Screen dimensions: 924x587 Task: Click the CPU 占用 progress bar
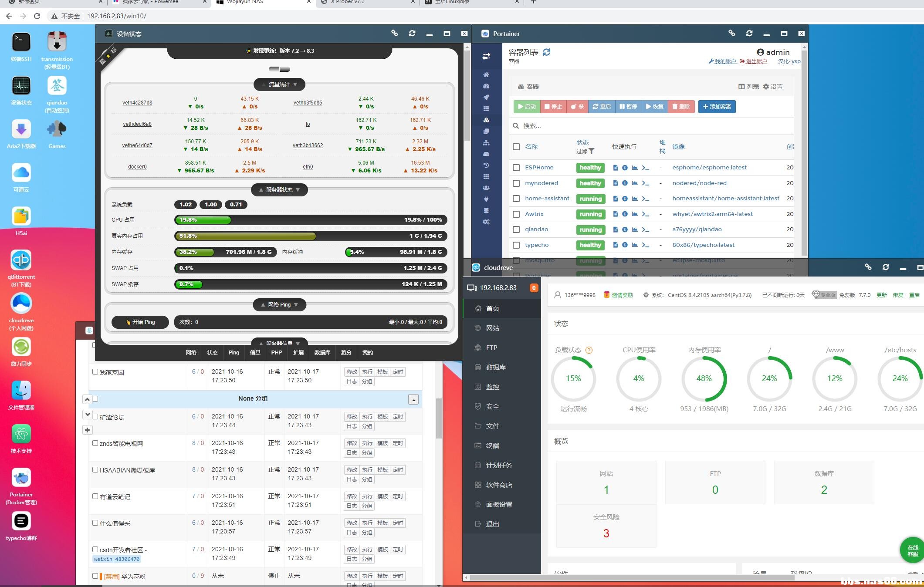click(x=310, y=220)
